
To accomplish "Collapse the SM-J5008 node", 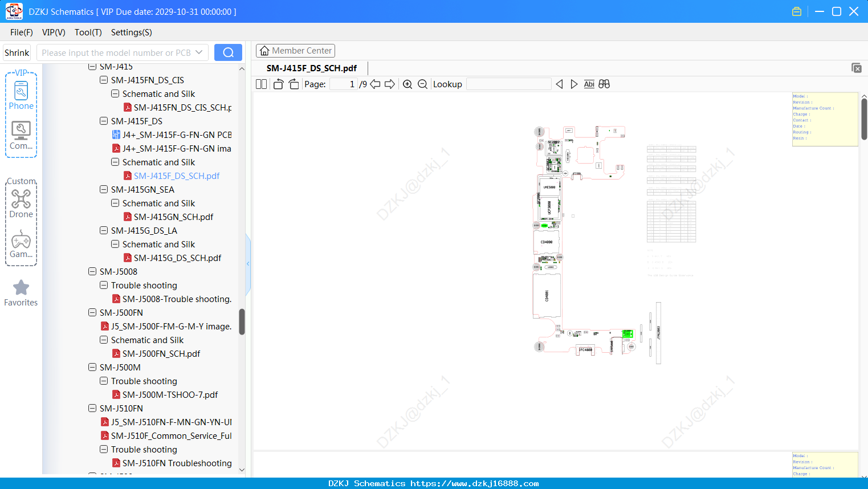I will pyautogui.click(x=92, y=272).
